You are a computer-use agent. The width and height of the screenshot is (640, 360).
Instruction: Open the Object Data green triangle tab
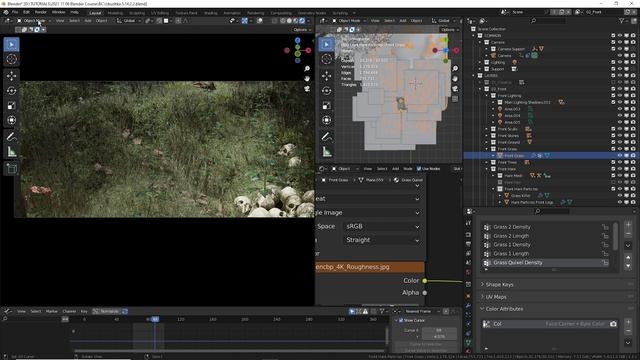click(x=468, y=342)
